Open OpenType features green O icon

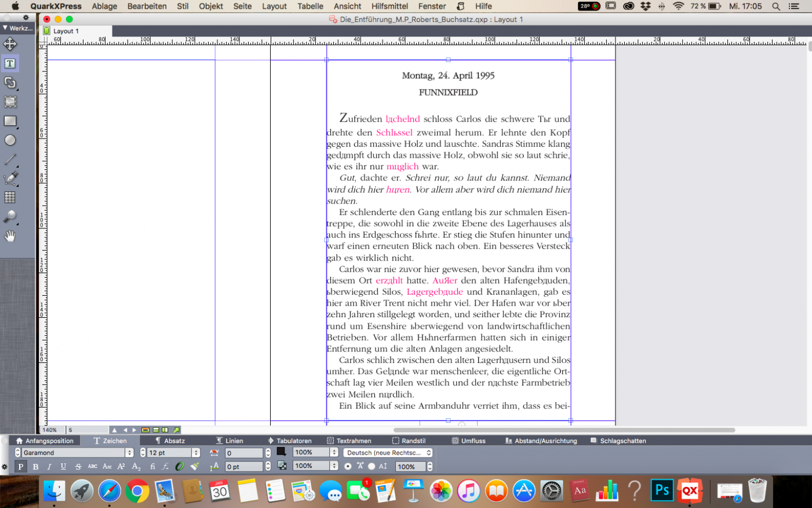tap(180, 466)
